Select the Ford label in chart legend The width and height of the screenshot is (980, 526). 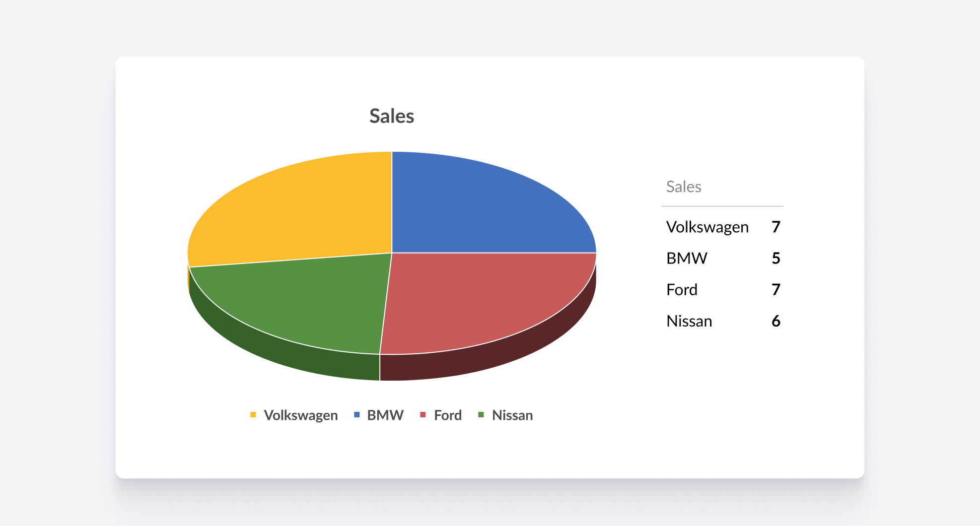pos(448,415)
